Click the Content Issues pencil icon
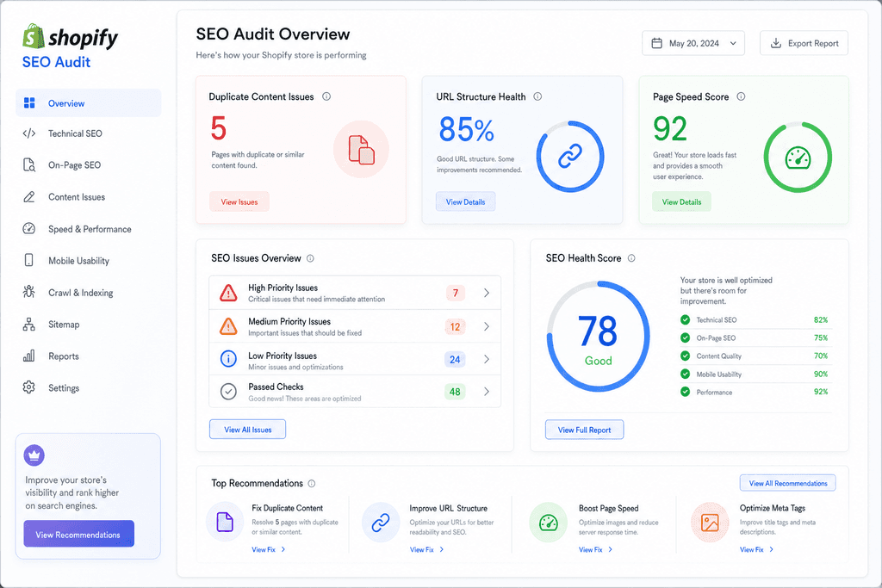The image size is (882, 588). coord(29,197)
